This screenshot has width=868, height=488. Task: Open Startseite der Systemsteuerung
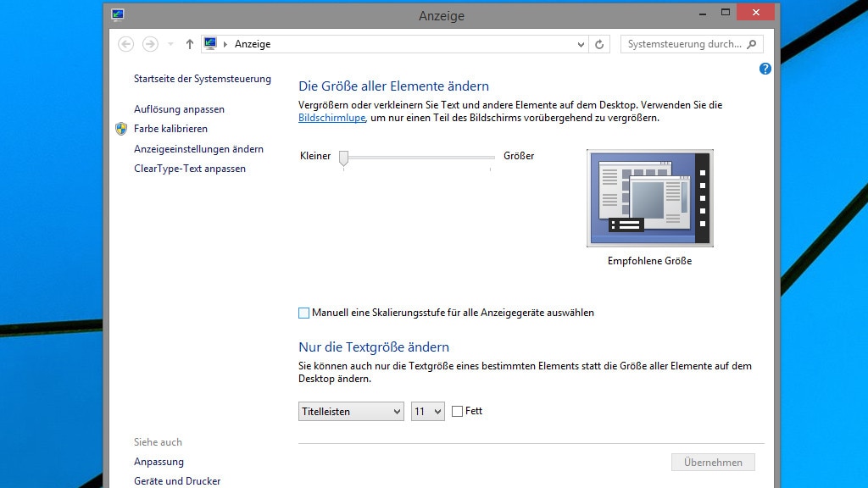(x=203, y=79)
